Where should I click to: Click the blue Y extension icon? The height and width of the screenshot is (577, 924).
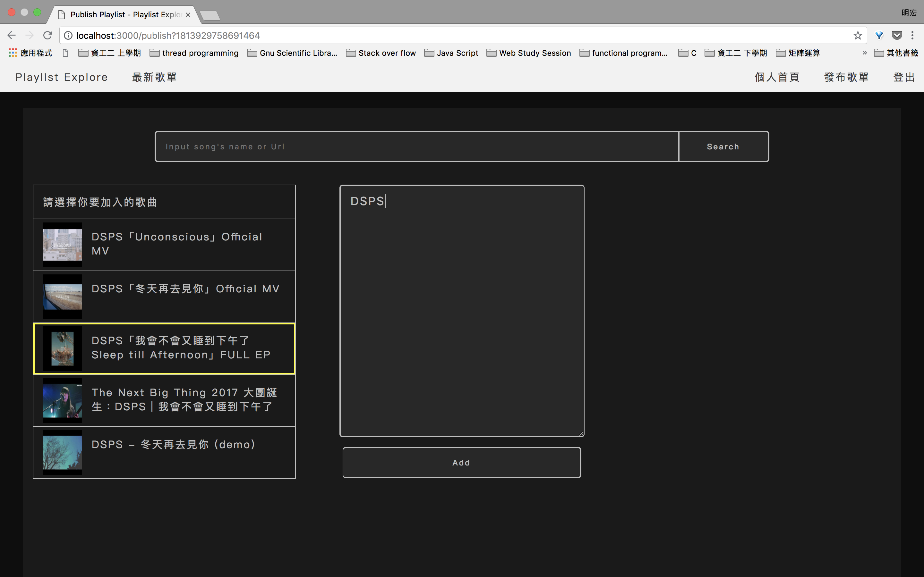879,36
